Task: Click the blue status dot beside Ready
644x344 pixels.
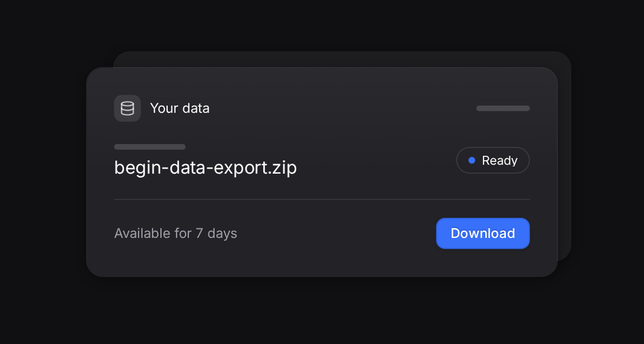Action: 472,160
